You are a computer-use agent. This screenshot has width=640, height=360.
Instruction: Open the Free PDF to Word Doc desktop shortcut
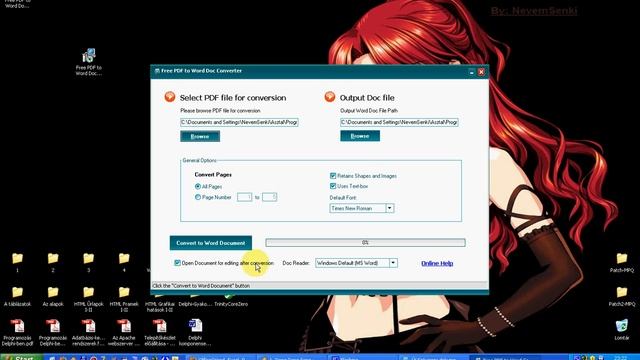coord(89,62)
